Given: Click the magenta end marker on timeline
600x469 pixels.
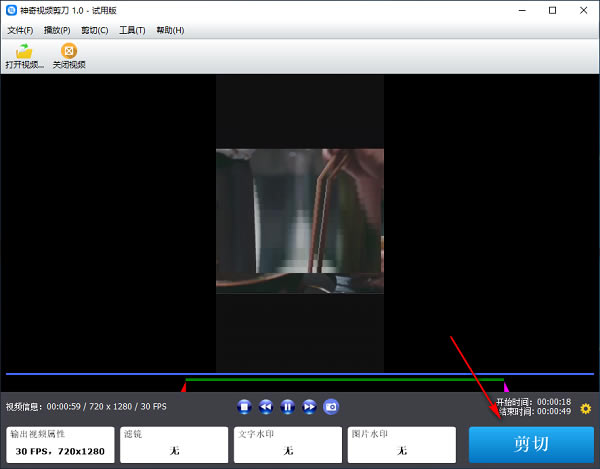Looking at the screenshot, I should (506, 386).
